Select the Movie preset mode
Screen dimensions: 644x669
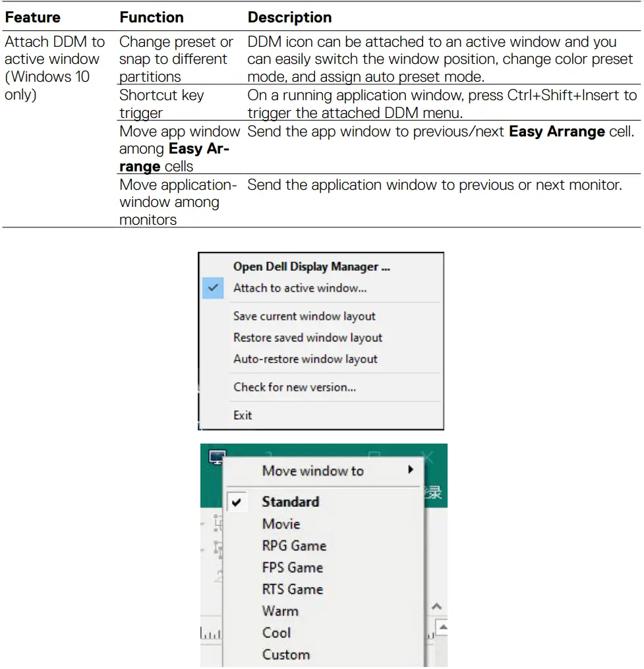281,523
